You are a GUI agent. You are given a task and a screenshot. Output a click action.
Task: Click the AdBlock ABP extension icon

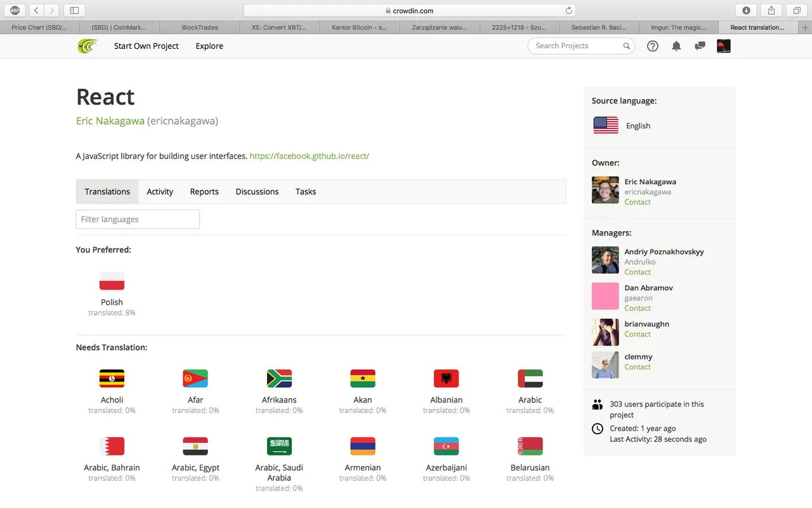tap(15, 10)
